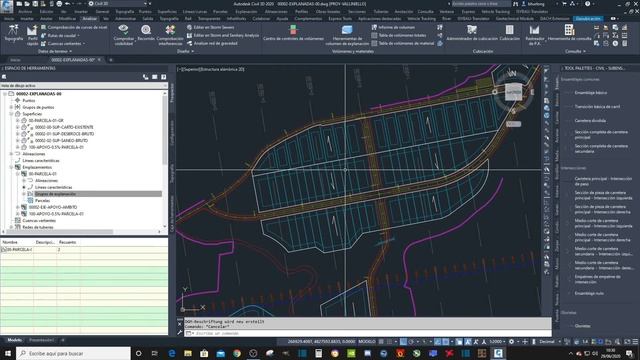The width and height of the screenshot is (640, 360).
Task: Open Editar en Storm Sewers
Action: [210, 27]
